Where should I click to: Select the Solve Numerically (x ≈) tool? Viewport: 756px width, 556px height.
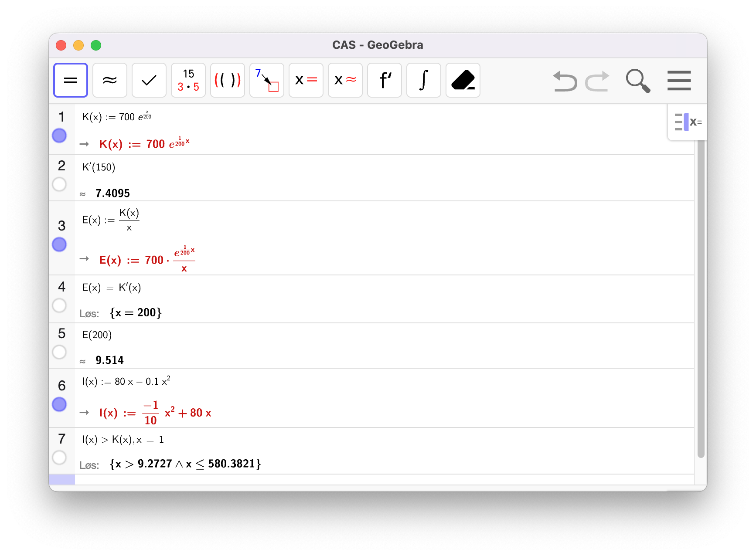pos(345,80)
